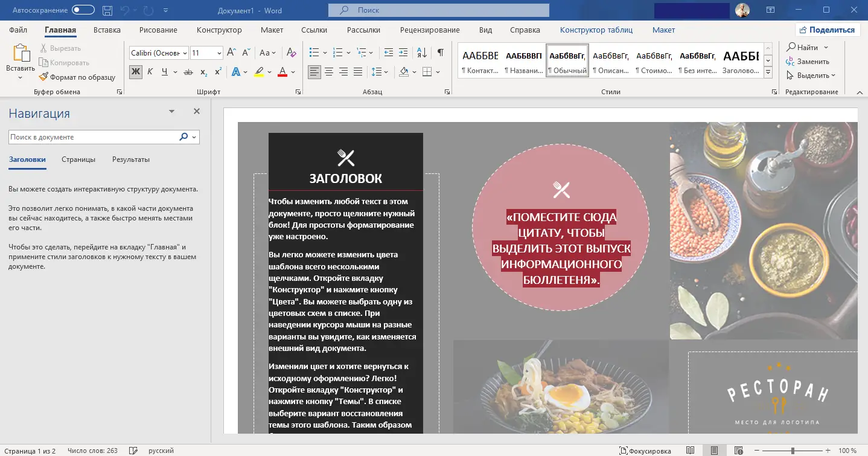
Task: Select the Обычный style thumbnail
Action: click(567, 60)
